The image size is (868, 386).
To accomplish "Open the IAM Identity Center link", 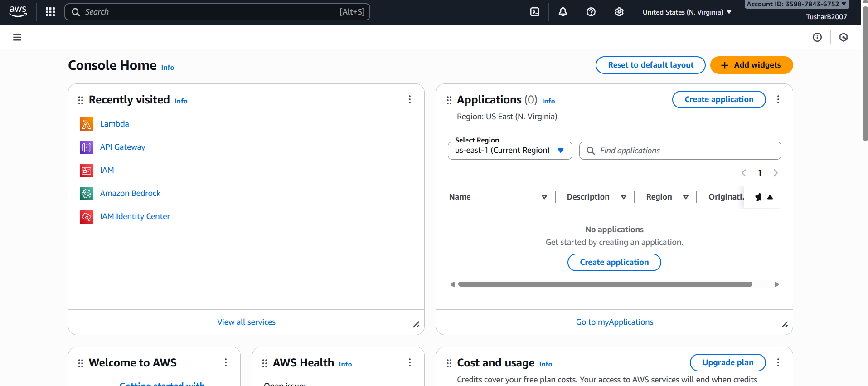I will click(x=135, y=216).
